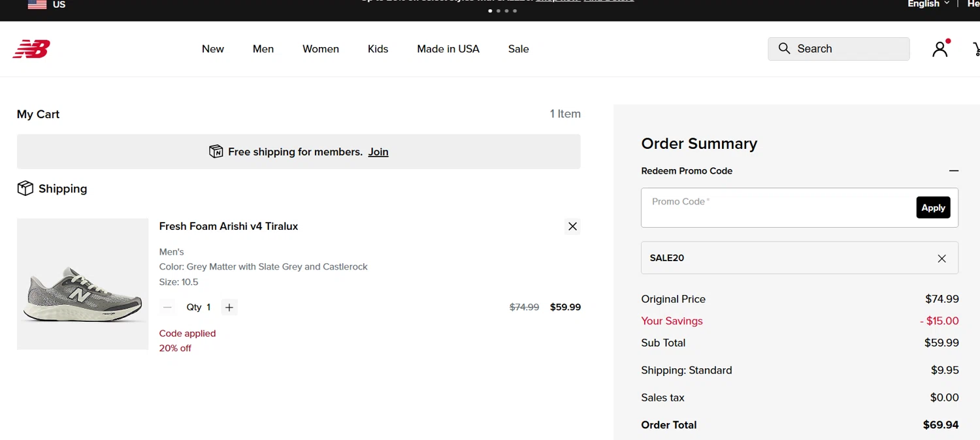
Task: Open the Sale menu
Action: 519,49
